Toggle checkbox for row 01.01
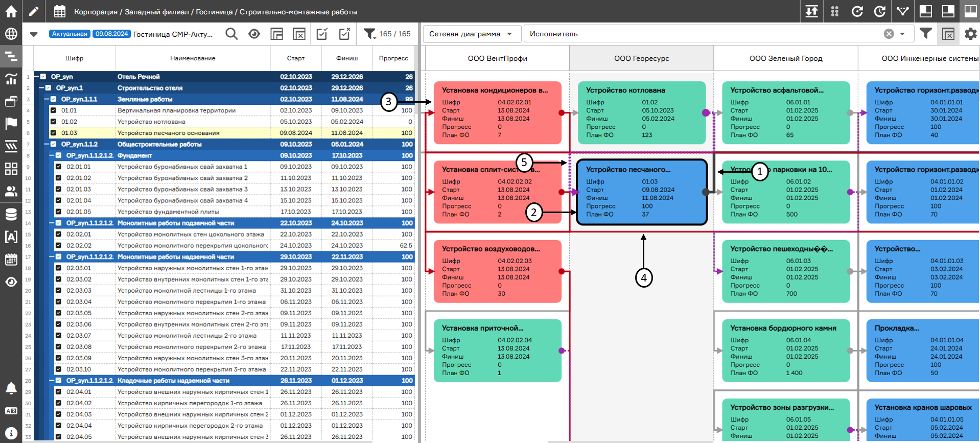980x443 pixels. [53, 110]
